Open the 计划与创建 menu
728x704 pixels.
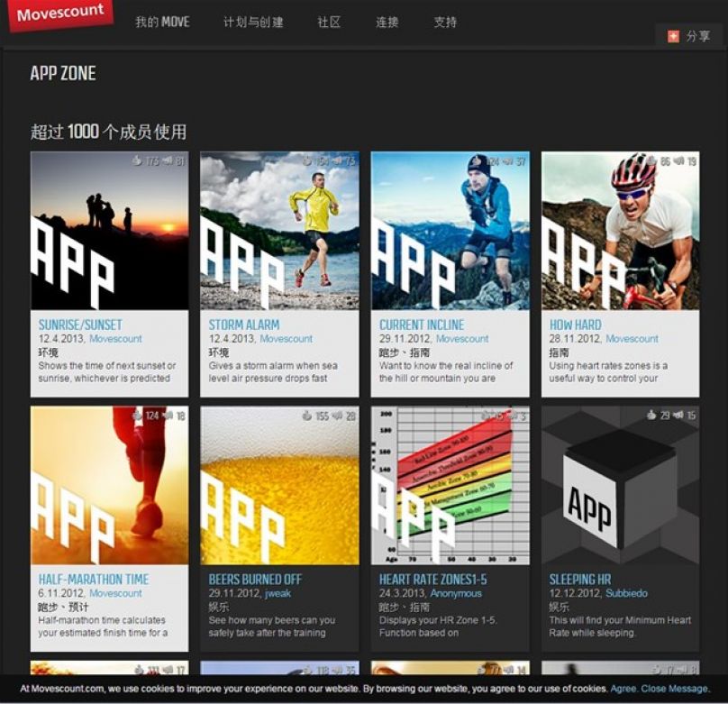click(253, 22)
